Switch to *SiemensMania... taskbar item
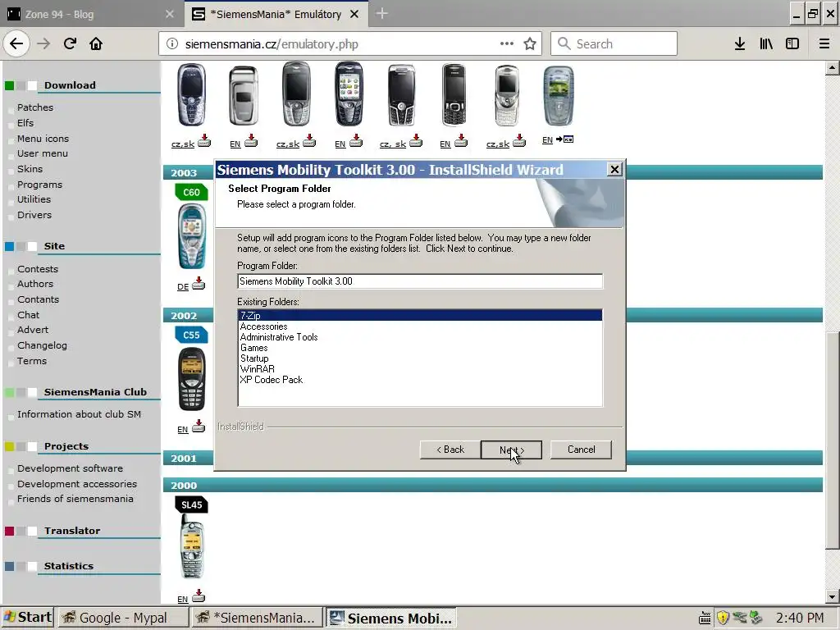Screen dimensions: 840x630 click(x=257, y=618)
